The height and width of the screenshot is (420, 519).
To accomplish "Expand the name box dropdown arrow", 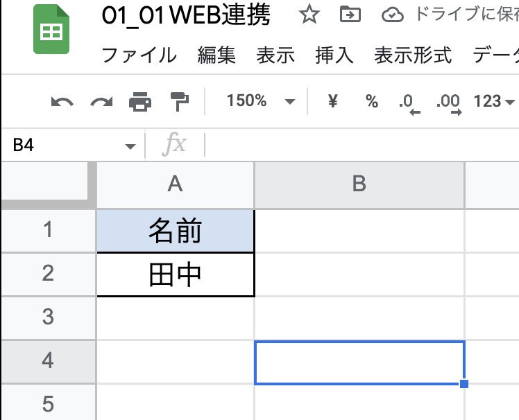I will pyautogui.click(x=130, y=146).
